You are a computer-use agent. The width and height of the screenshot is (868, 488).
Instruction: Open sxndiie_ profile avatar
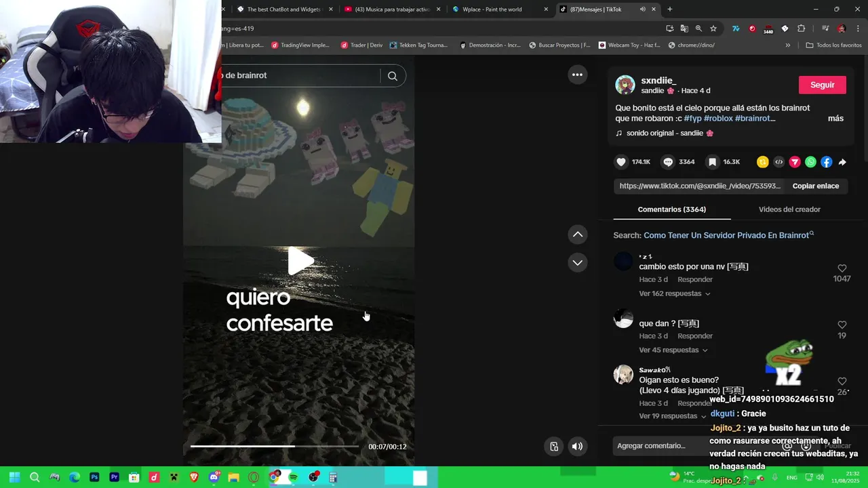click(625, 85)
